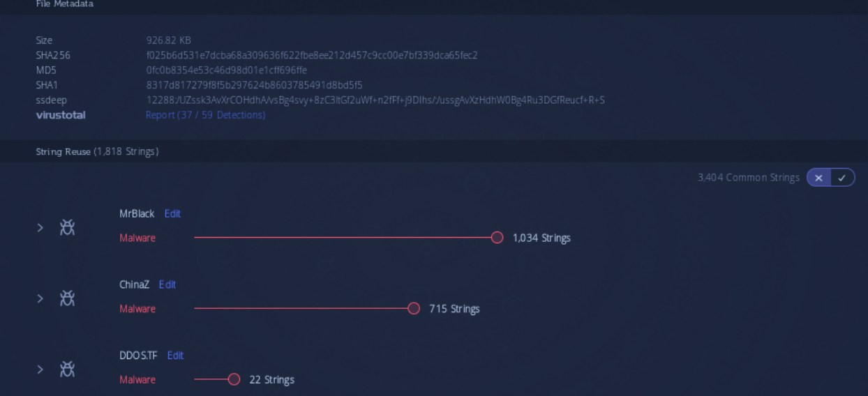Select the MD5 hash value
Screen dimensions: 868x396
click(x=226, y=70)
